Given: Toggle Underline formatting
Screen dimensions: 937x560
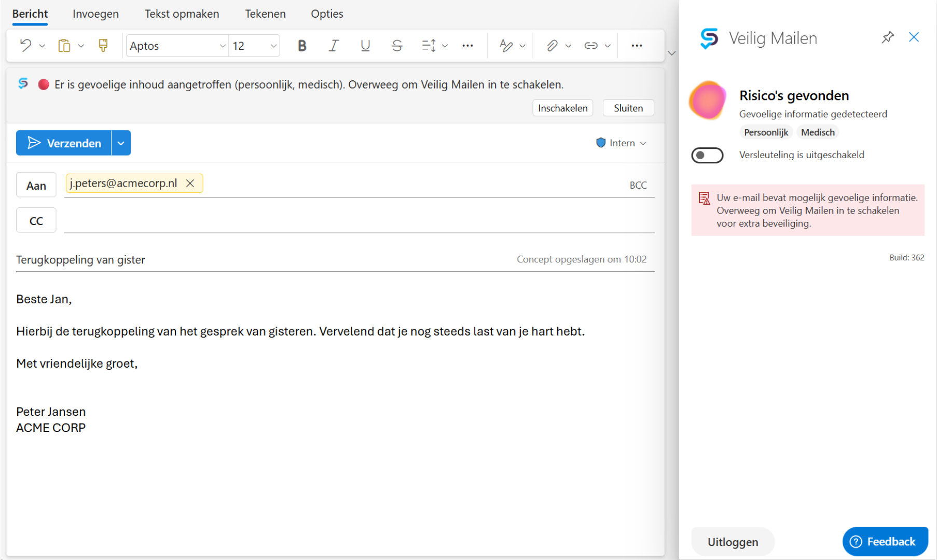Looking at the screenshot, I should tap(365, 46).
